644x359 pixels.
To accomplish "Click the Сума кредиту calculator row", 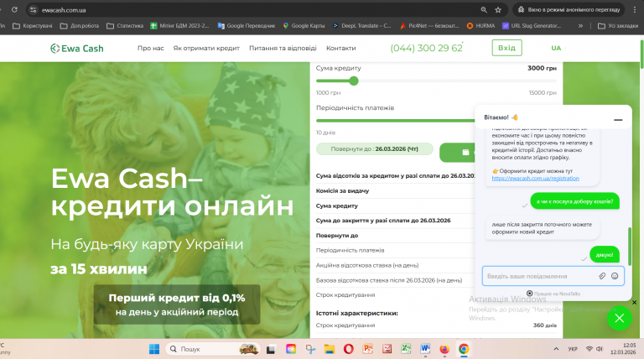I will (395, 206).
